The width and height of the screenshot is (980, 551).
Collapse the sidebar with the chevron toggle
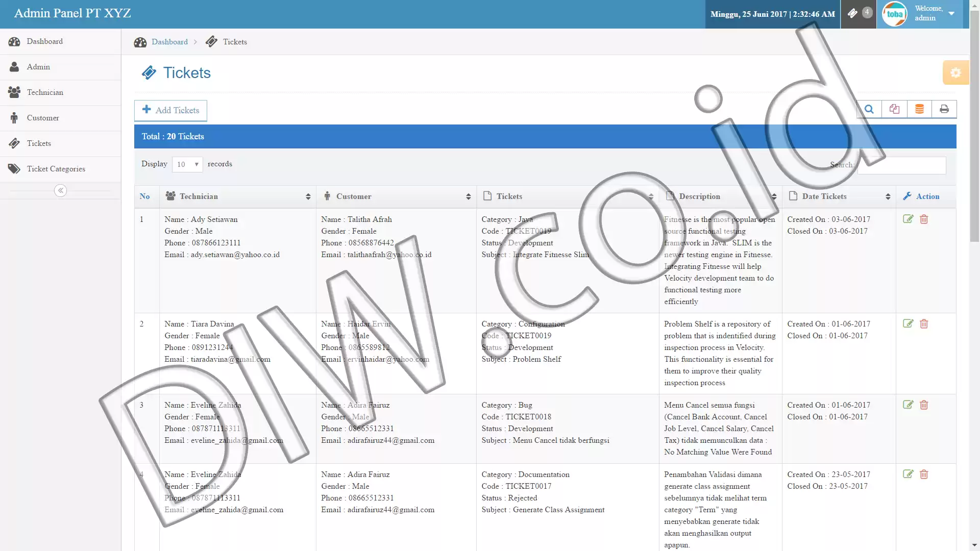click(60, 190)
